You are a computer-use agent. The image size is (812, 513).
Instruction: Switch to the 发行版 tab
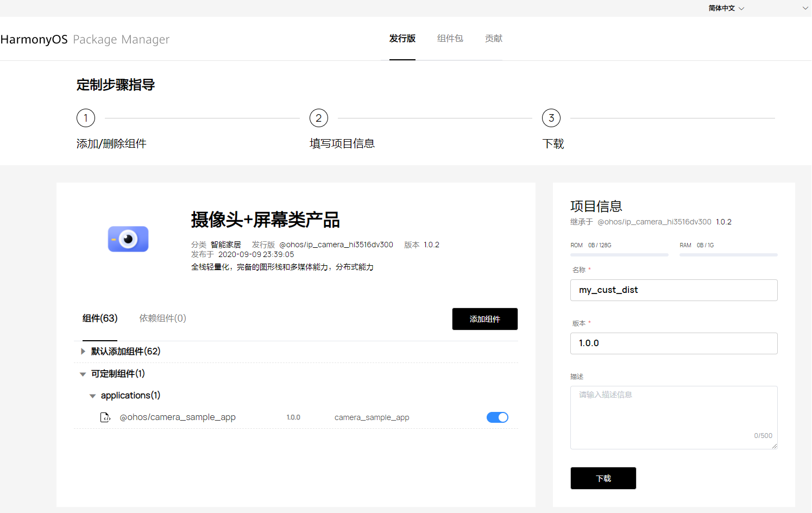point(402,39)
